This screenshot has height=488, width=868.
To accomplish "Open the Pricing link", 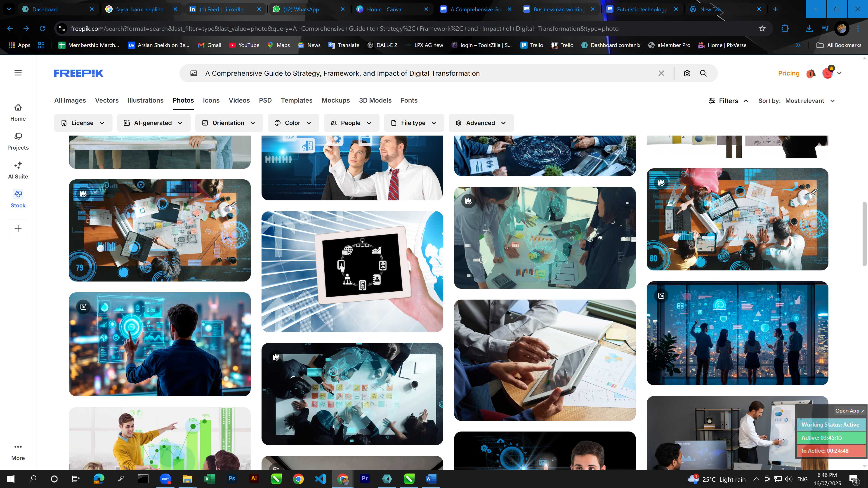I will click(x=788, y=73).
